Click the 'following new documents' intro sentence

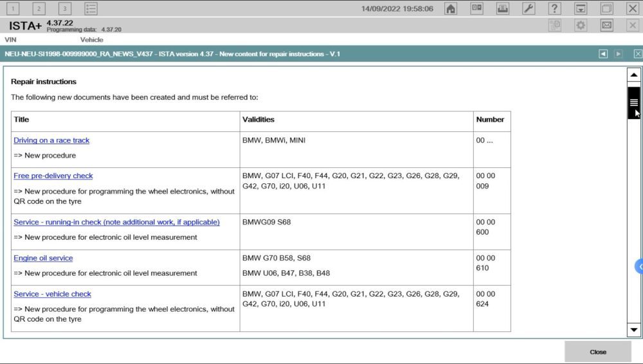point(134,97)
